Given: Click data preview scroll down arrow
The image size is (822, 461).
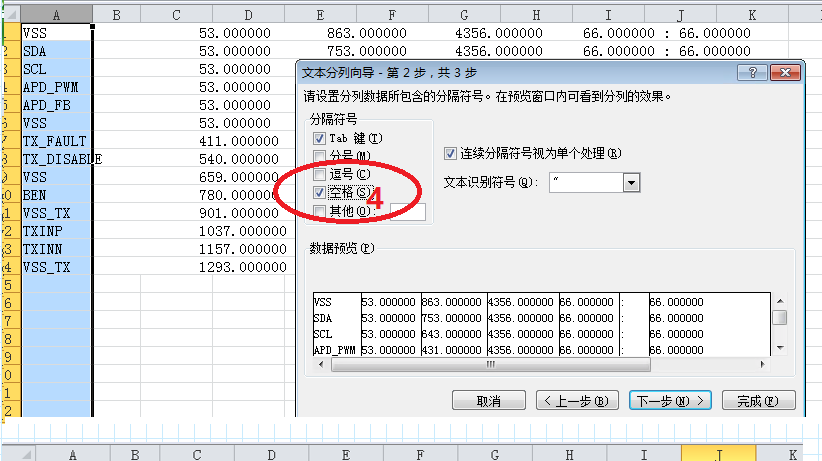Looking at the screenshot, I should pyautogui.click(x=780, y=348).
